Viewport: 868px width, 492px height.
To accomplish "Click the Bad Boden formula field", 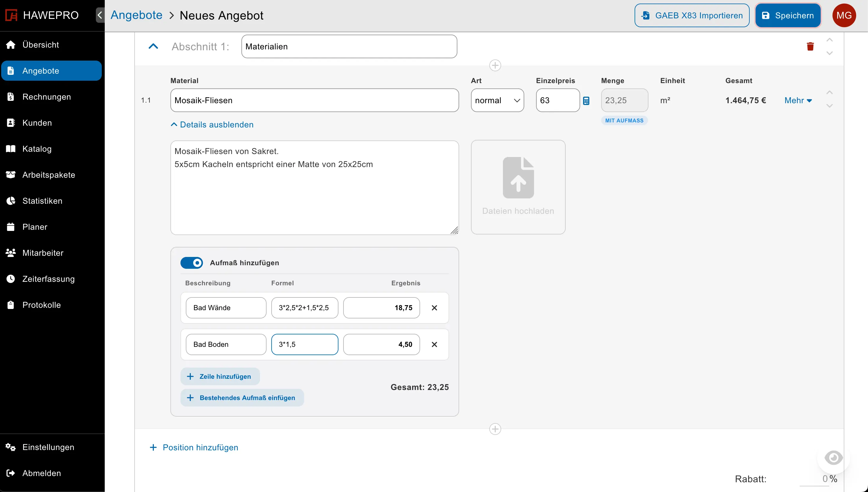I will 304,344.
